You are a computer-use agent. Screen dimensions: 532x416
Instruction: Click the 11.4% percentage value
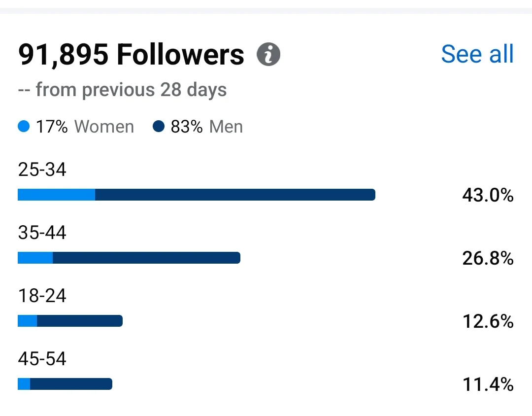coord(488,384)
